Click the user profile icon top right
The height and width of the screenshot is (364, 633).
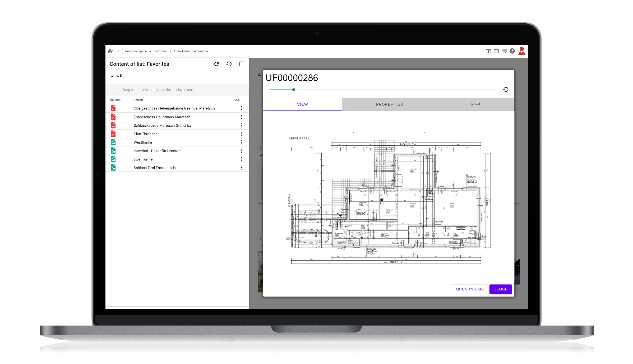pyautogui.click(x=522, y=51)
